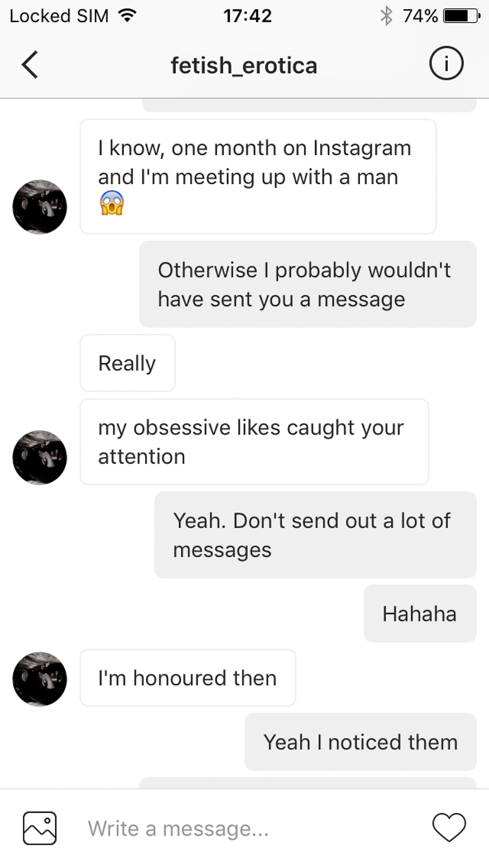Tap the 'Yeah I noticed them' message

click(361, 742)
